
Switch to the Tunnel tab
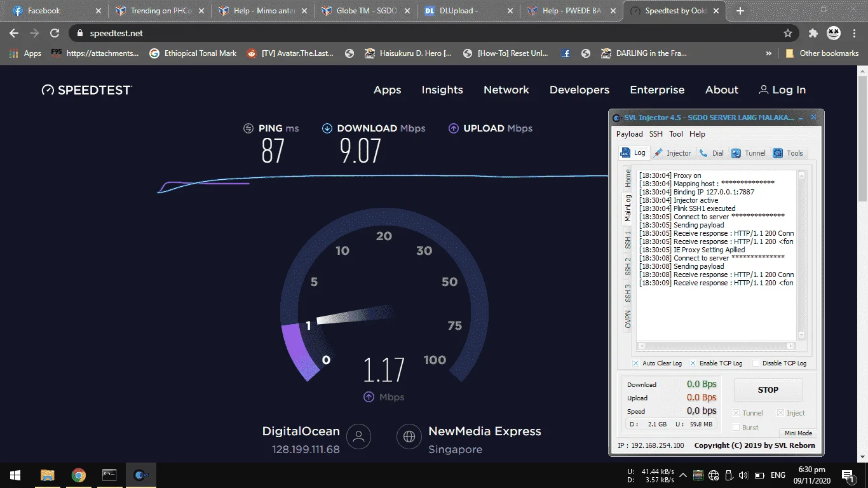[x=749, y=153]
